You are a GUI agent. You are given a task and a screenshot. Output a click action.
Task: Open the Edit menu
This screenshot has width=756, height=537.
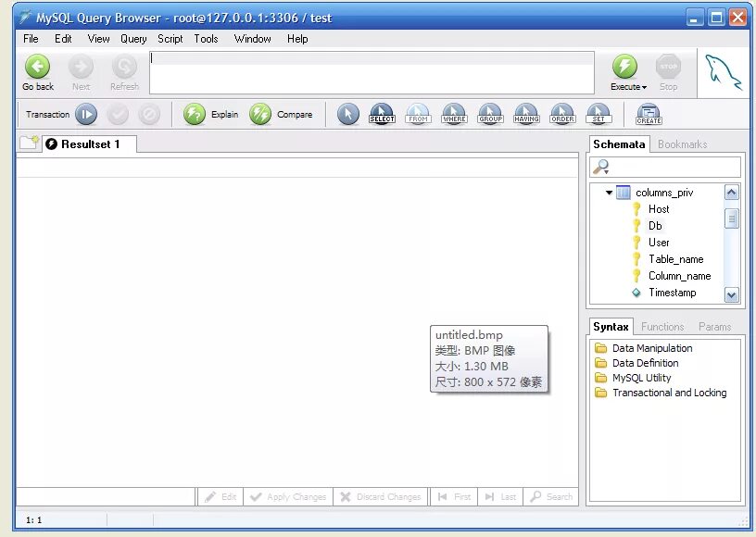(x=63, y=39)
